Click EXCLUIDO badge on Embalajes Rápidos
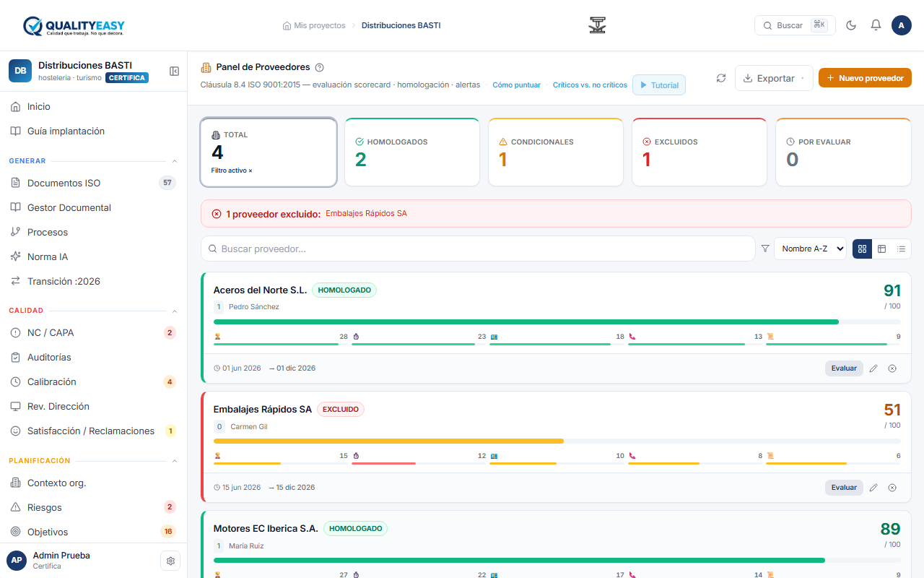924x578 pixels. pos(341,409)
